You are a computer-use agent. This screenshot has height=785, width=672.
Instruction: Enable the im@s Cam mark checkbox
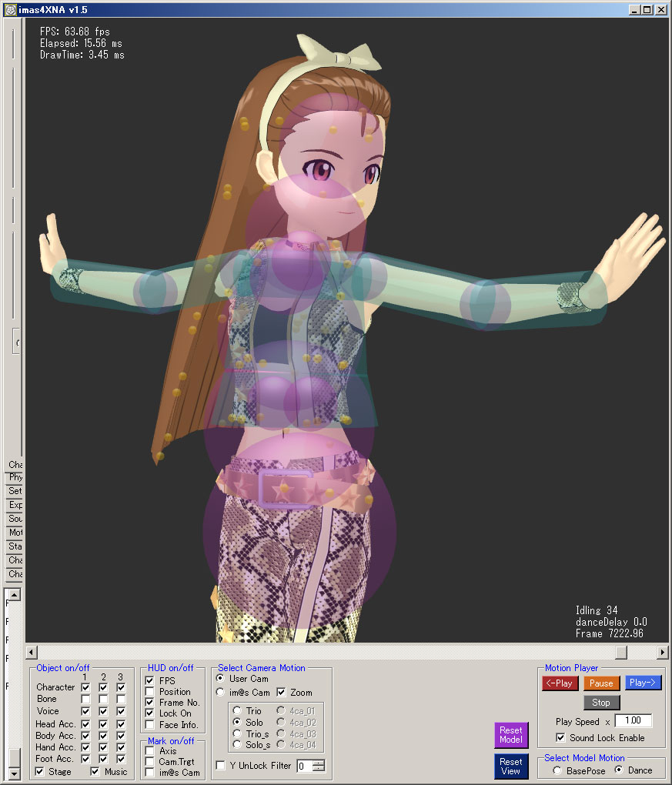click(x=149, y=773)
